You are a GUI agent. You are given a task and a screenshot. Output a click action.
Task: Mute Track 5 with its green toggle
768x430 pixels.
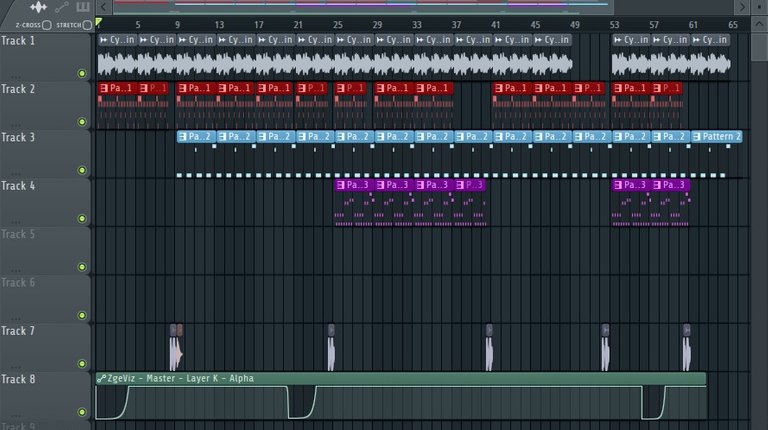point(82,267)
